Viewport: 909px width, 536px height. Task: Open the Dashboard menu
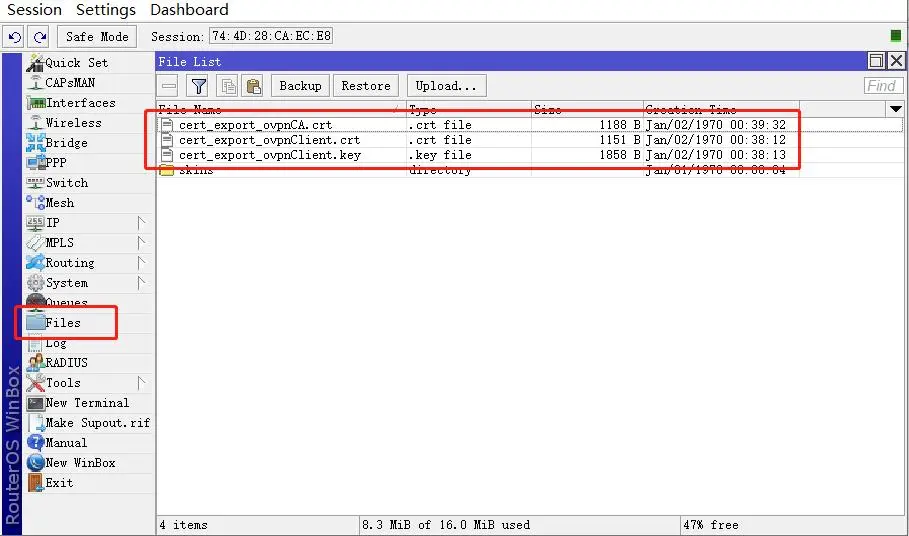coord(189,10)
